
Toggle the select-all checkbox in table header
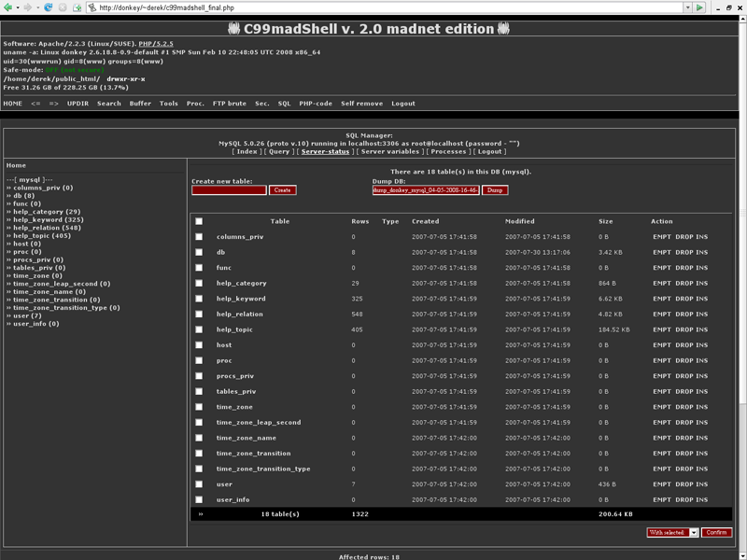[199, 221]
